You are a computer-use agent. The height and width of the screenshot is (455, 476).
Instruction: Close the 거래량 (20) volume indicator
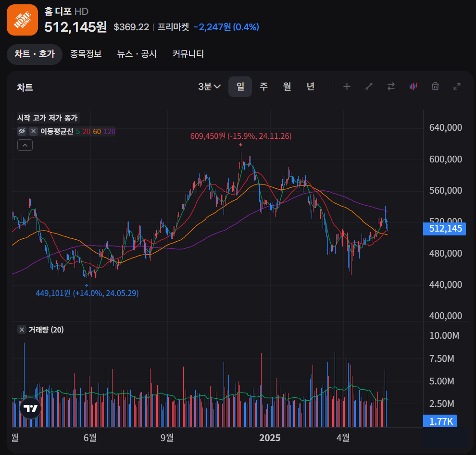click(x=22, y=330)
